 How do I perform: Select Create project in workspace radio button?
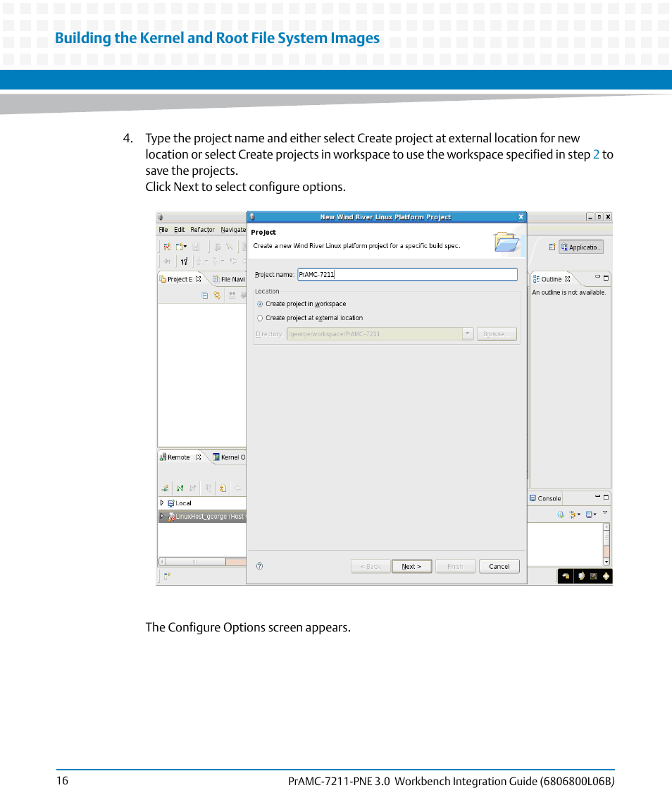click(260, 304)
